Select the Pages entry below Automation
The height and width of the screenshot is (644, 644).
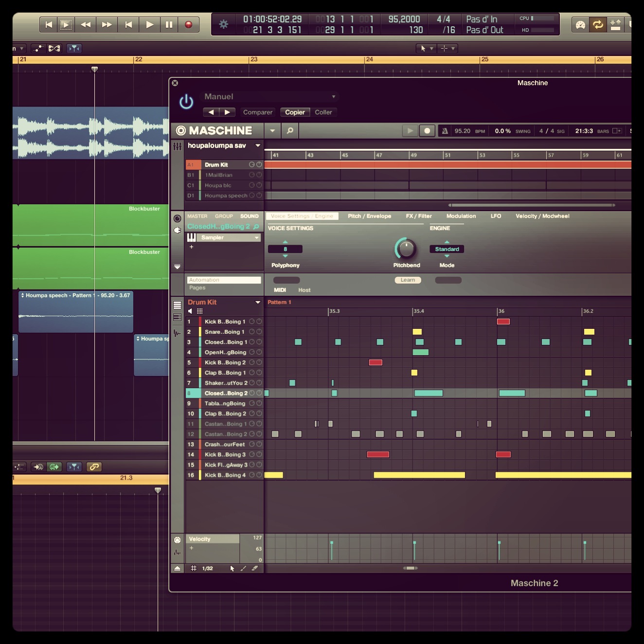point(197,288)
